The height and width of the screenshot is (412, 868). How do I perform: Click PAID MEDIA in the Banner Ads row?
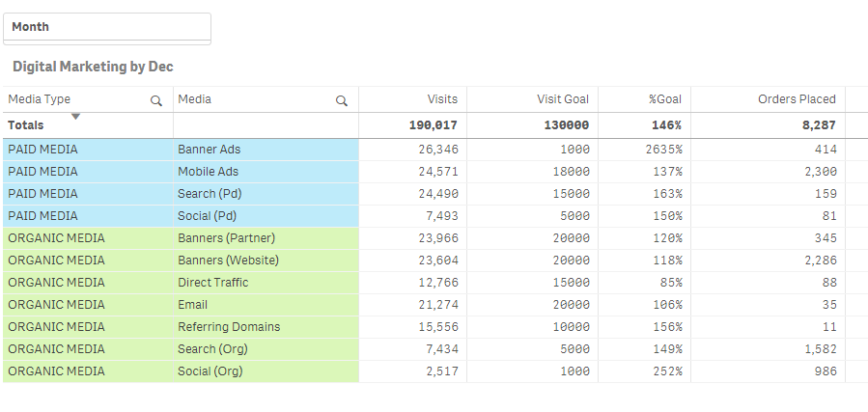pyautogui.click(x=42, y=150)
